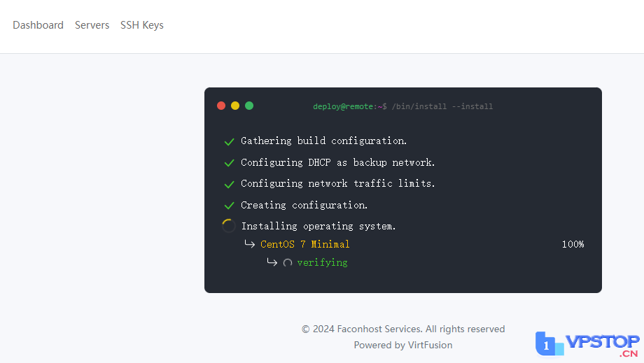This screenshot has height=363, width=644.
Task: Click checkmark beside network traffic limits
Action: [229, 185]
